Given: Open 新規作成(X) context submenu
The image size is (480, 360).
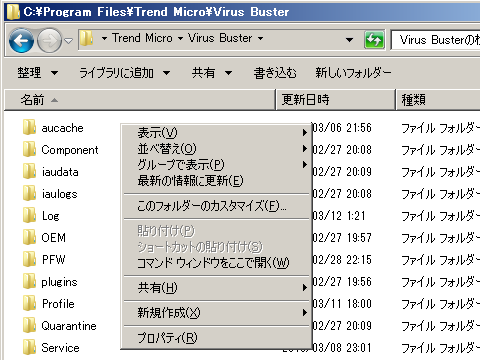Looking at the screenshot, I should (x=217, y=313).
